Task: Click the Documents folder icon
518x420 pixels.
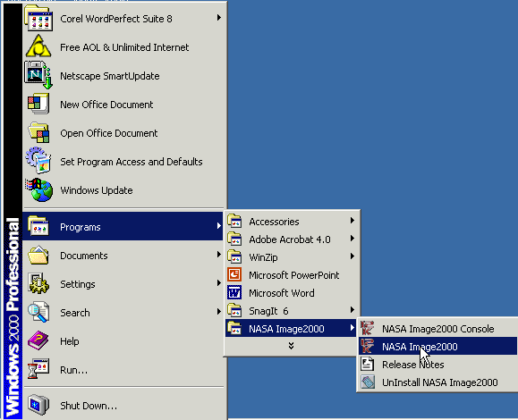Action: point(38,255)
